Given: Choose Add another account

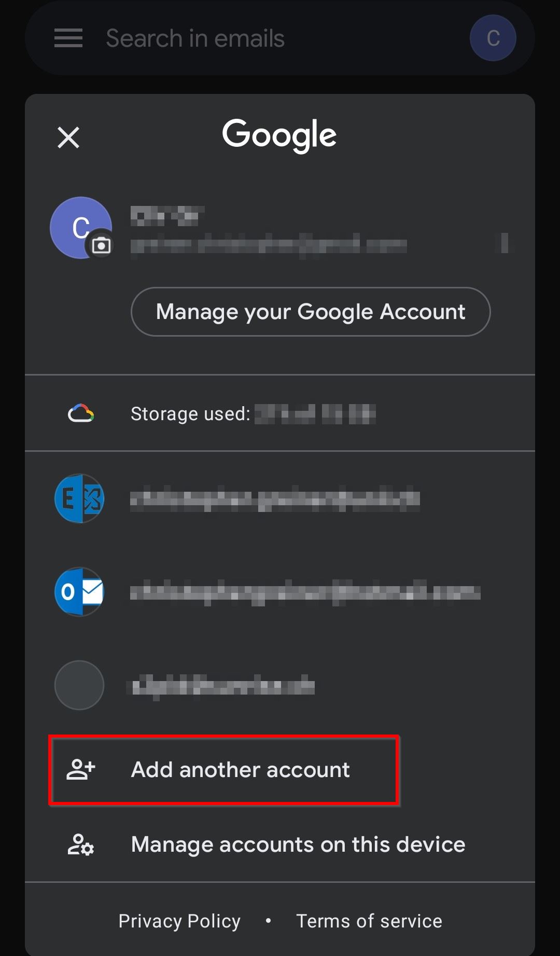Looking at the screenshot, I should (240, 770).
